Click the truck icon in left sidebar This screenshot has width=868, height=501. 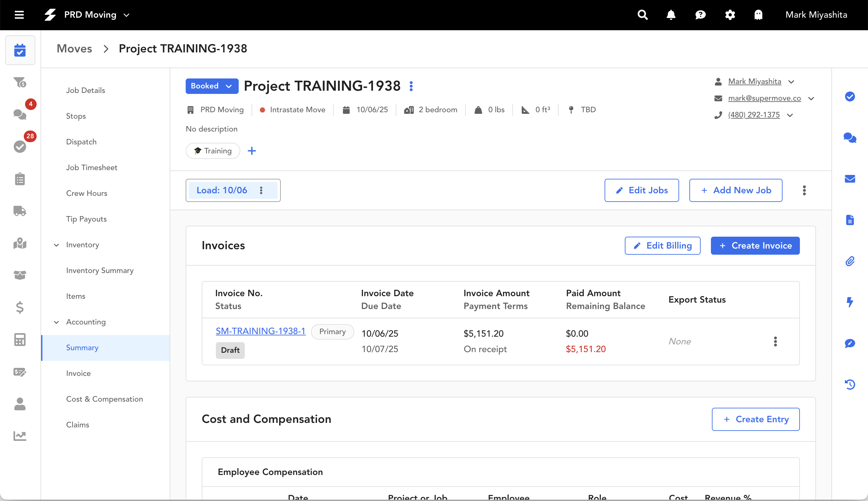20,211
